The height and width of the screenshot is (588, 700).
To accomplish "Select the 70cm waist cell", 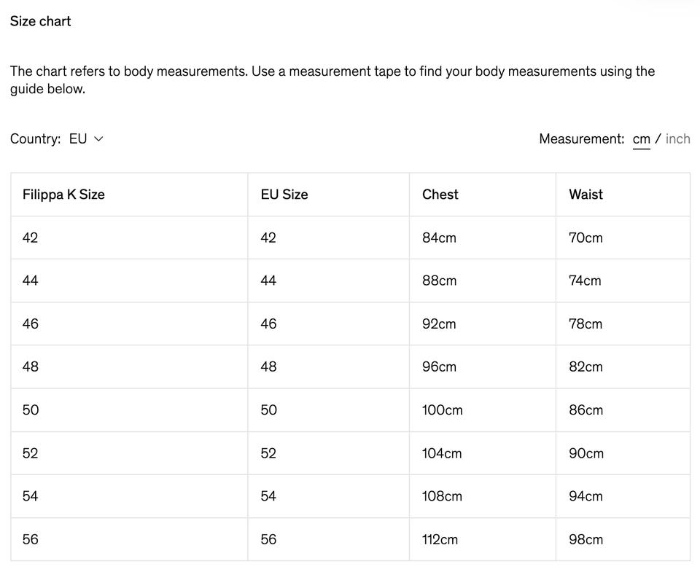I will (586, 238).
